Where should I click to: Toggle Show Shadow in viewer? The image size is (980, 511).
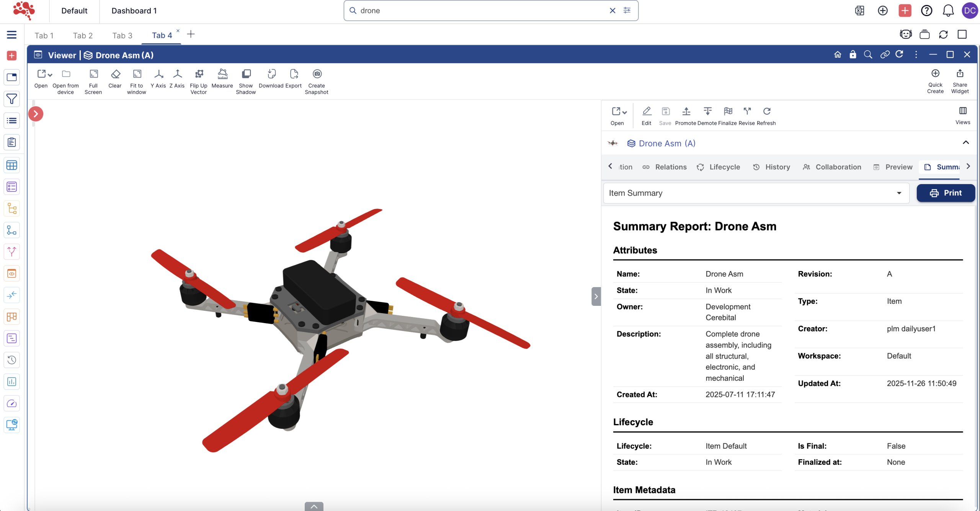click(x=246, y=74)
